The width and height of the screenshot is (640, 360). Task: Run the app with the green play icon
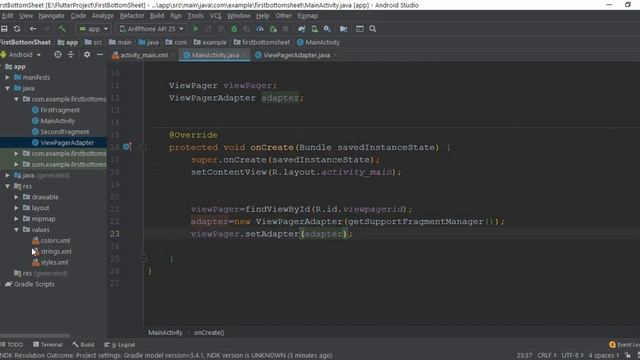click(x=196, y=29)
